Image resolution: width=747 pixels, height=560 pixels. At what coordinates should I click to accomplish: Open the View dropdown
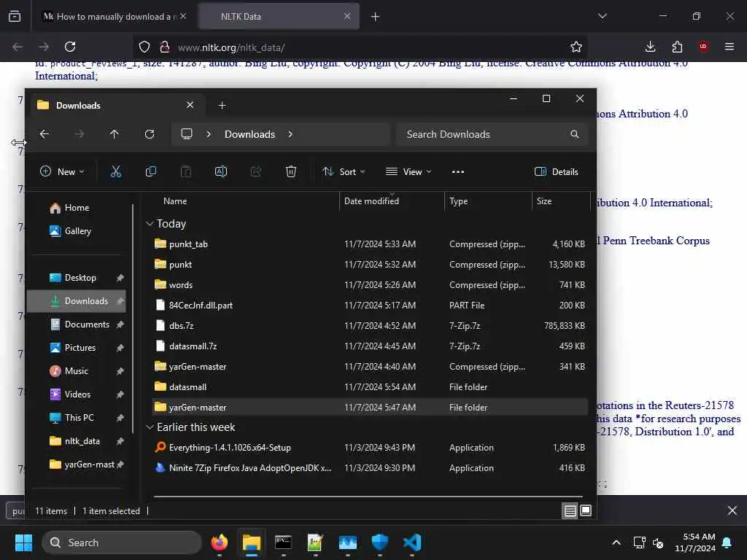(x=409, y=172)
